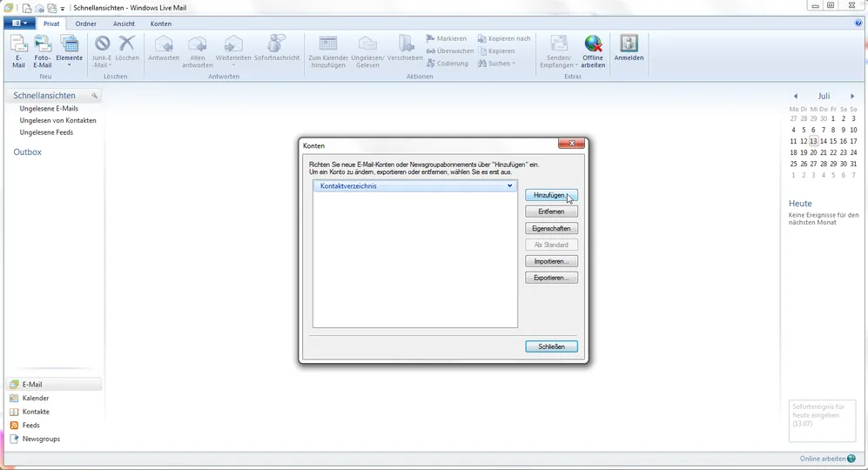Select day 13 in the calendar
The height and width of the screenshot is (470, 868).
tap(813, 141)
